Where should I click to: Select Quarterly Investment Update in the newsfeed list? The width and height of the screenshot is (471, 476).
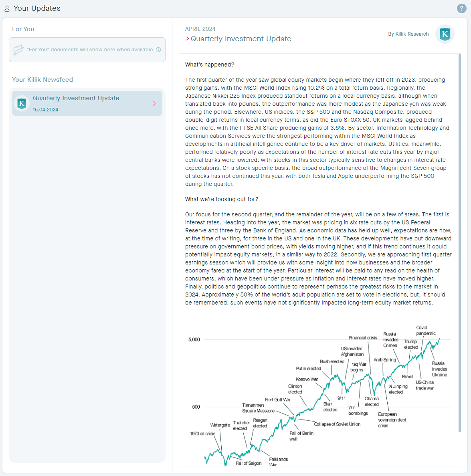coord(76,98)
